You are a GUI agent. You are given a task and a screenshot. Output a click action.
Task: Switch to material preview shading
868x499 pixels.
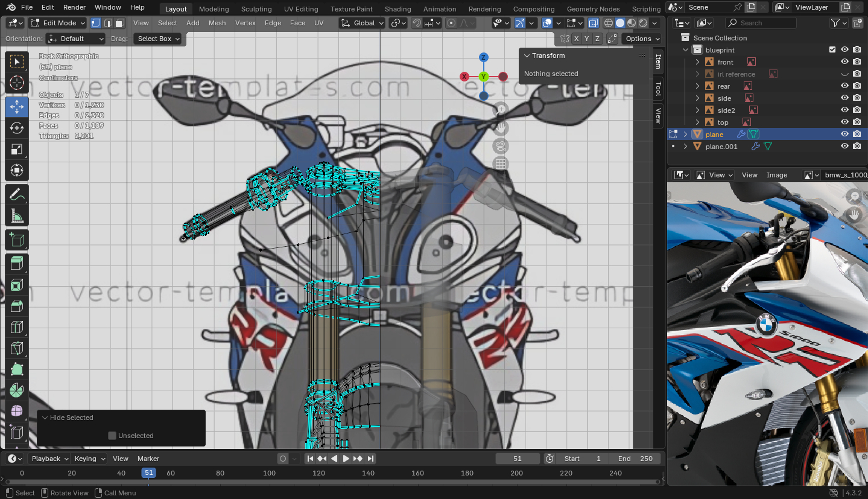632,23
